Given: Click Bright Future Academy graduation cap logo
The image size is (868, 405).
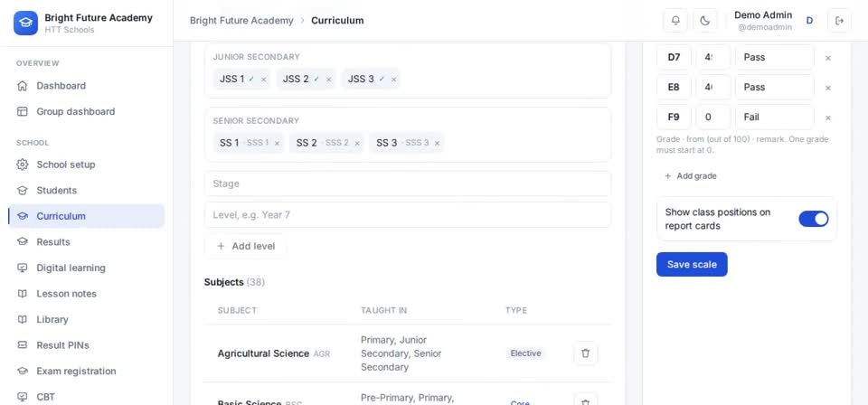Looking at the screenshot, I should tap(25, 23).
